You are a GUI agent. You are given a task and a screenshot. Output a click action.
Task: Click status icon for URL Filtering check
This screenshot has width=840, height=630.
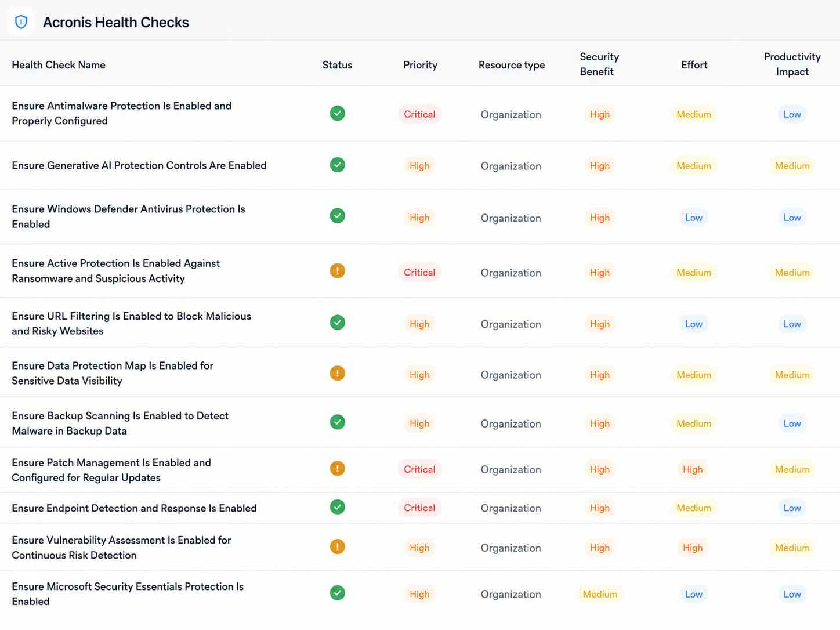point(338,323)
